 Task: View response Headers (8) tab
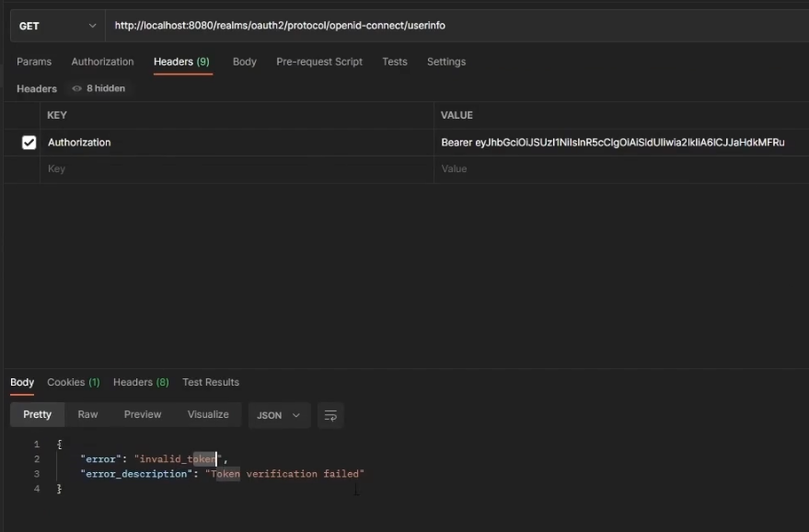(x=141, y=382)
